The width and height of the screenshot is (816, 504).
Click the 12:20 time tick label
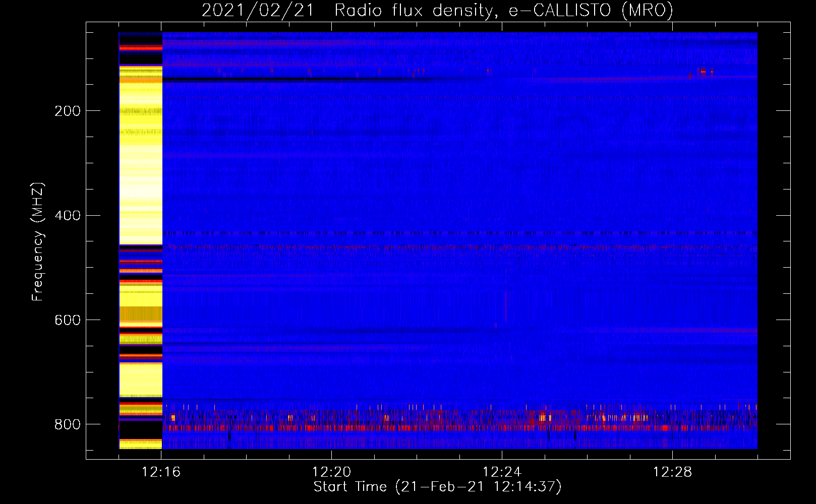[331, 472]
